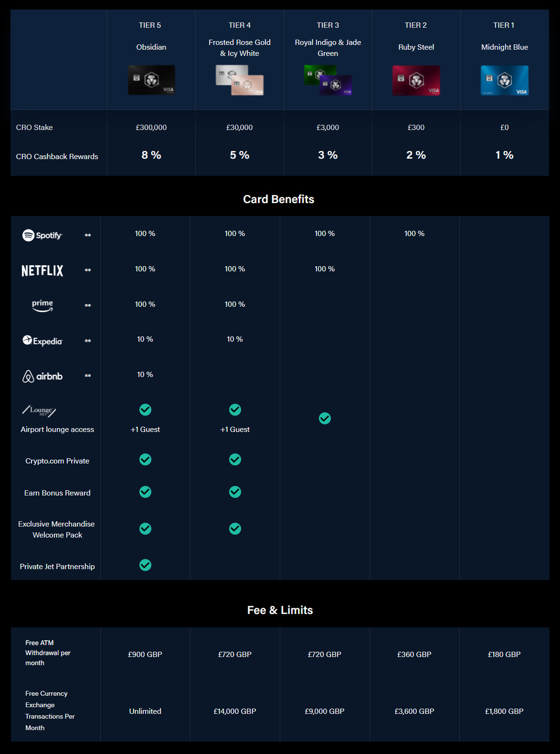Click the 1 % cashback value
Screen dimensions: 560x754
point(505,155)
